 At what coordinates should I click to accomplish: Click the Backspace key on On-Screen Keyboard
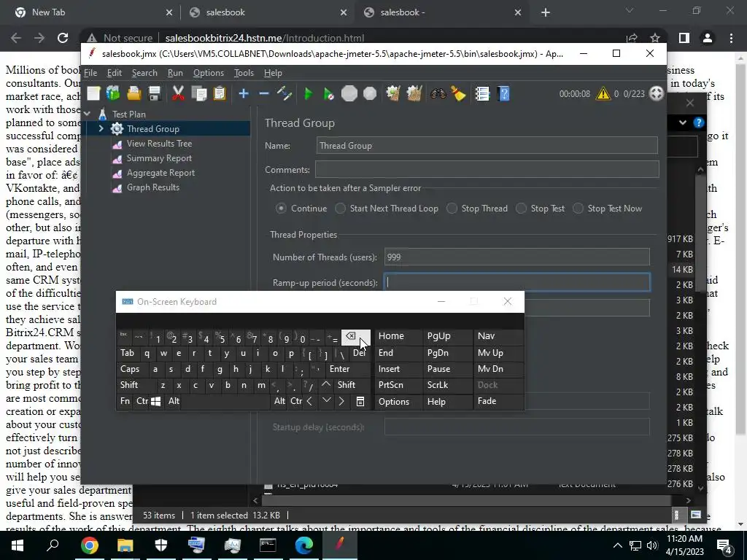[355, 337]
